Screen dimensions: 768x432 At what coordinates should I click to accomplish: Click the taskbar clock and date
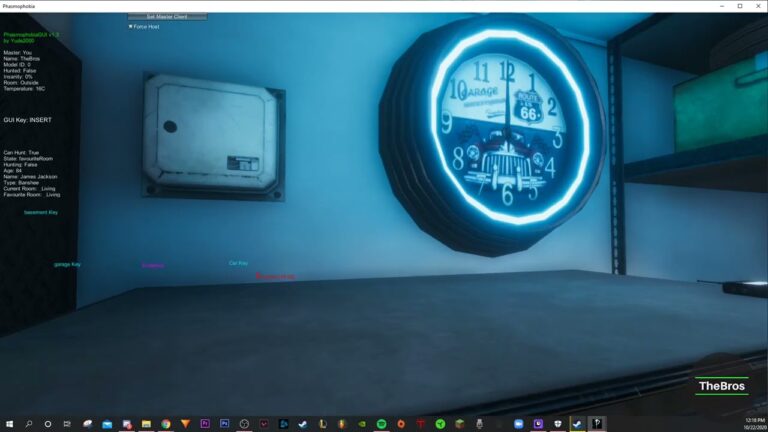click(x=755, y=424)
